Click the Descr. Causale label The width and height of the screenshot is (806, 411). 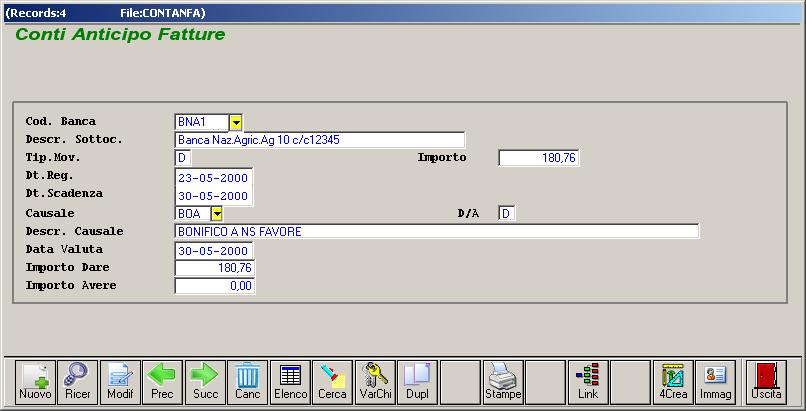pos(75,231)
